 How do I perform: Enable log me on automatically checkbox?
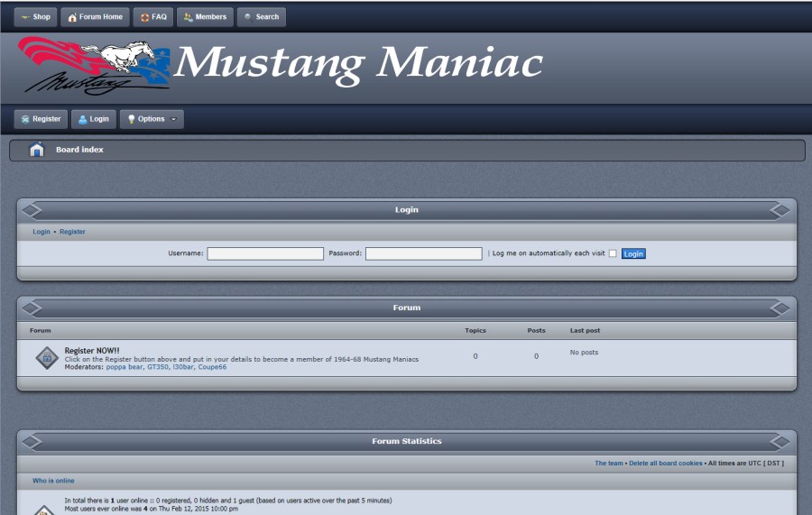[x=613, y=253]
